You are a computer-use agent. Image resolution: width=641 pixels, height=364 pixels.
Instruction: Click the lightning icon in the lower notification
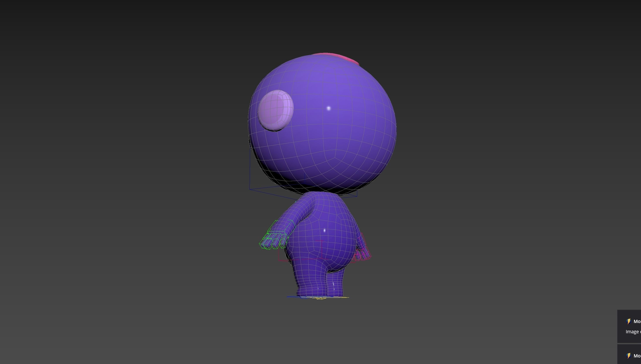629,356
